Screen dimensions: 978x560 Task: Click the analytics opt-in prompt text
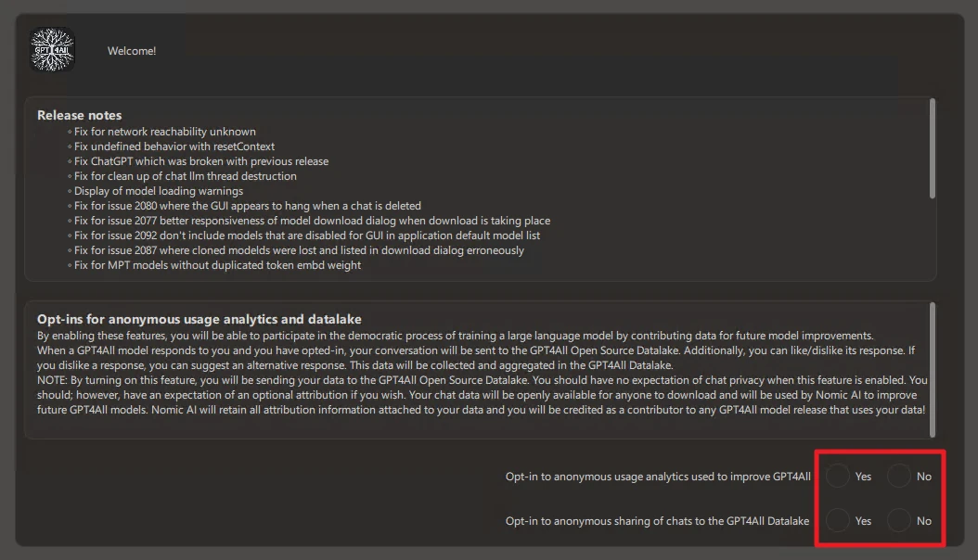pos(659,476)
